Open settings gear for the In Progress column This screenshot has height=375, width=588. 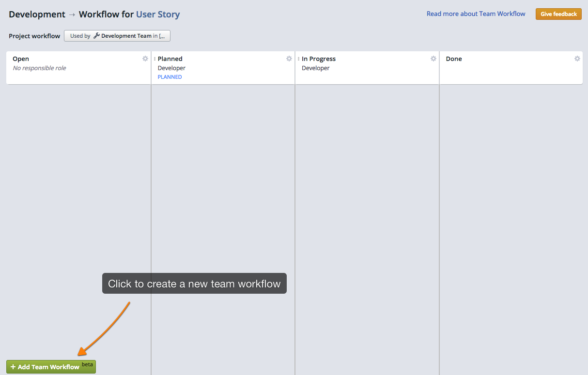point(433,59)
